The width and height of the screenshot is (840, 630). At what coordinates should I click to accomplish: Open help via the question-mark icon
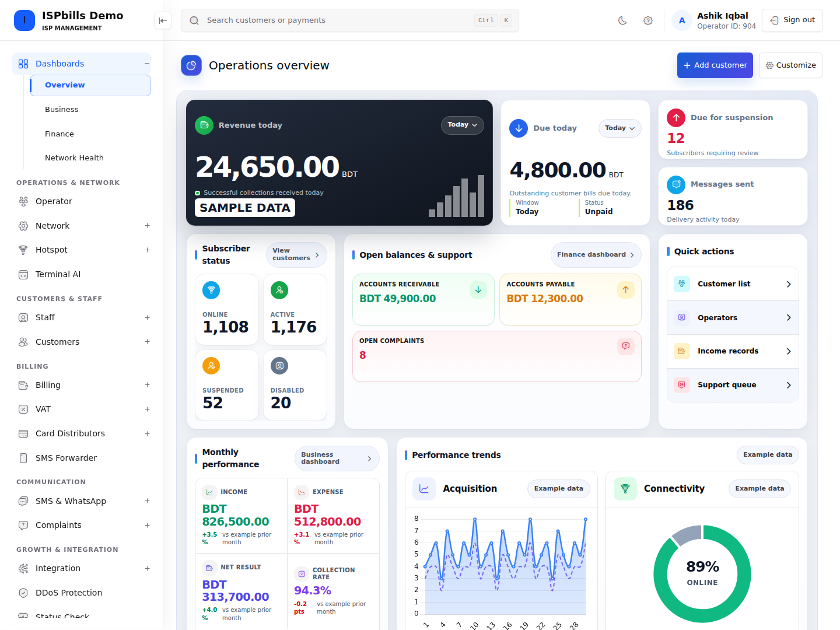648,20
